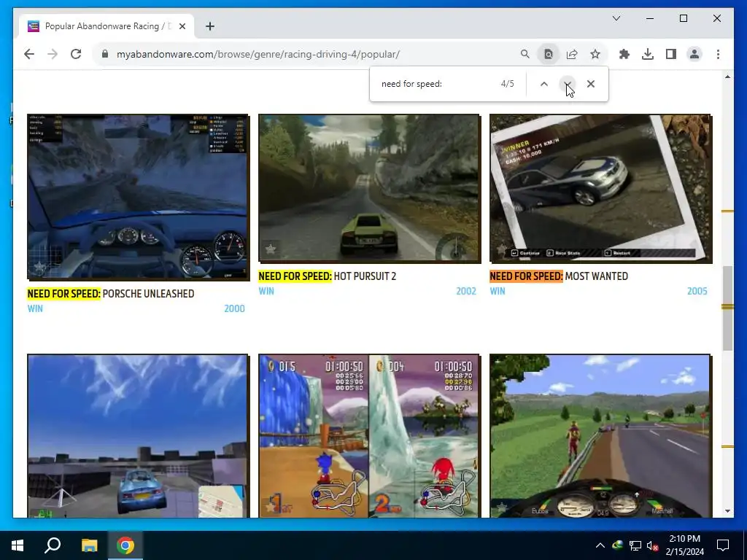Click the favorite star on Hot Pursuit 2 thumbnail

coord(271,249)
